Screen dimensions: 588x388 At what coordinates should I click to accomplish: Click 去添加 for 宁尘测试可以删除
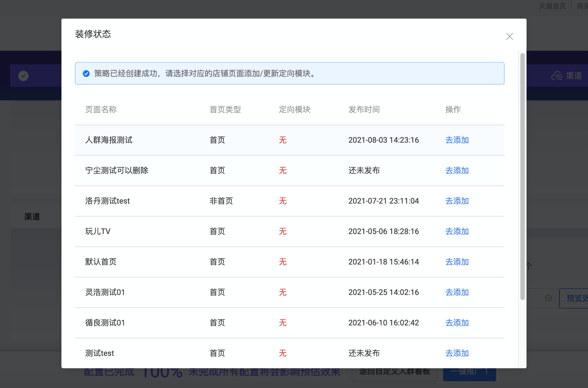coord(457,171)
